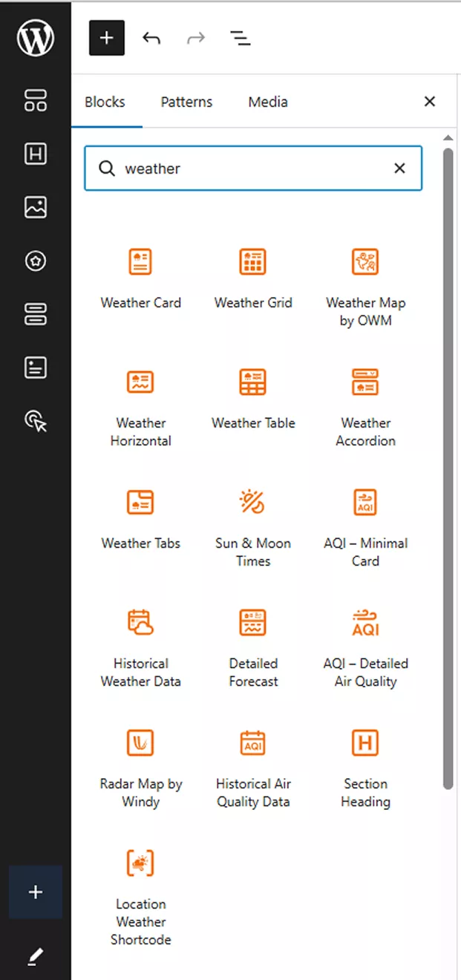Clear the weather search text
Image resolution: width=461 pixels, height=980 pixels.
(x=399, y=169)
